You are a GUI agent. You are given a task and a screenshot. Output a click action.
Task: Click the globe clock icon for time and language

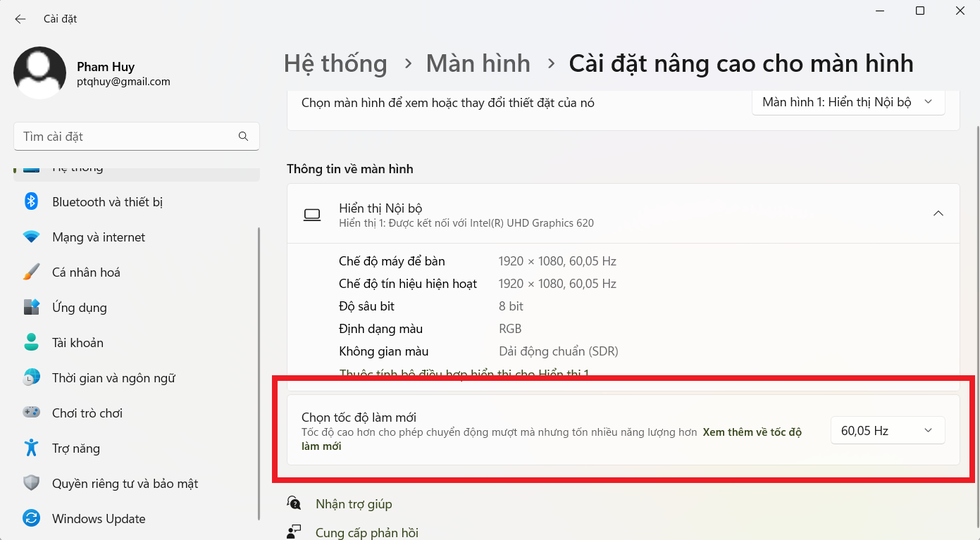pyautogui.click(x=31, y=378)
